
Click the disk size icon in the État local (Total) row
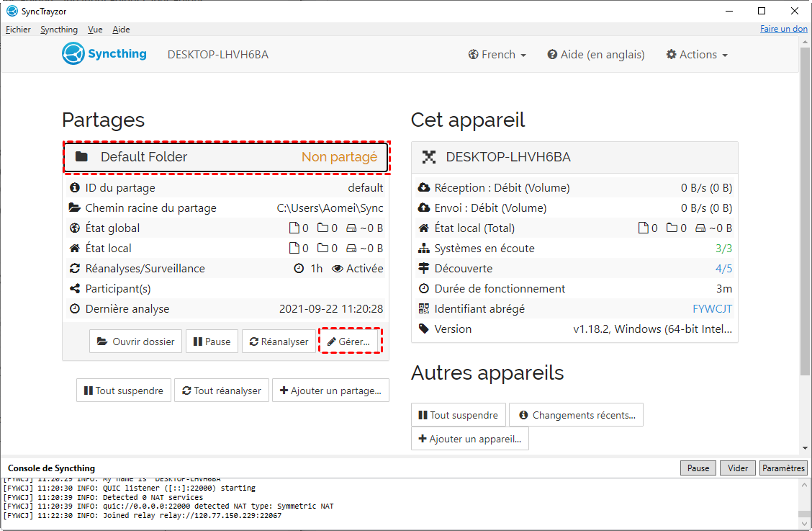tap(700, 228)
